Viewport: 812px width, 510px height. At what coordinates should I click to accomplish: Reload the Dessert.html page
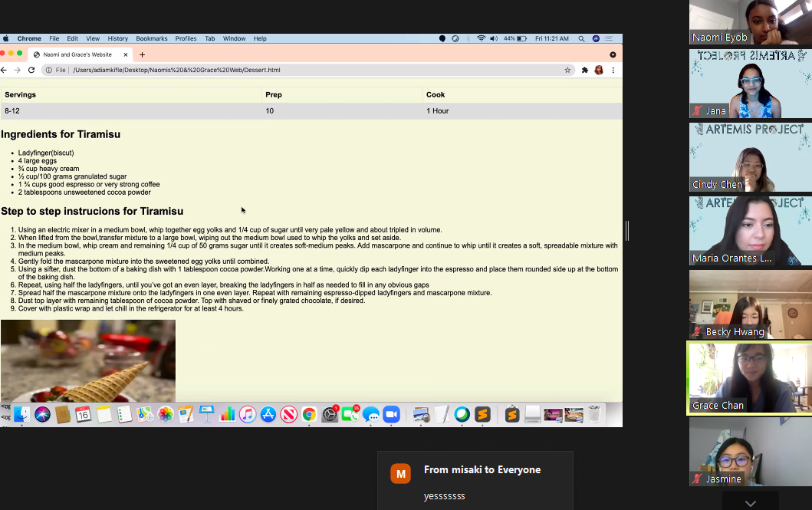click(x=31, y=70)
